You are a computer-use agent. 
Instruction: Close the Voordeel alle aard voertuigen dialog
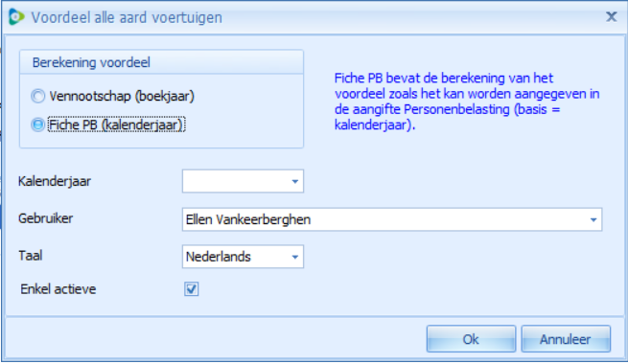point(611,17)
